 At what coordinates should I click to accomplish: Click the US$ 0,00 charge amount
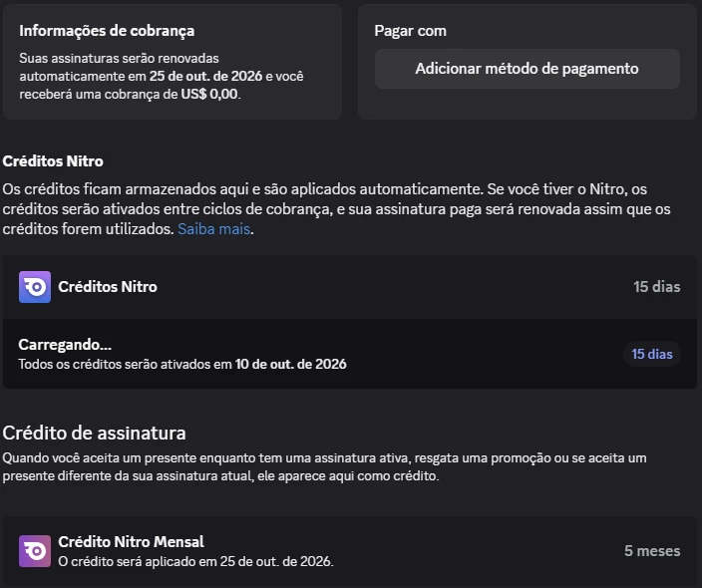[209, 94]
